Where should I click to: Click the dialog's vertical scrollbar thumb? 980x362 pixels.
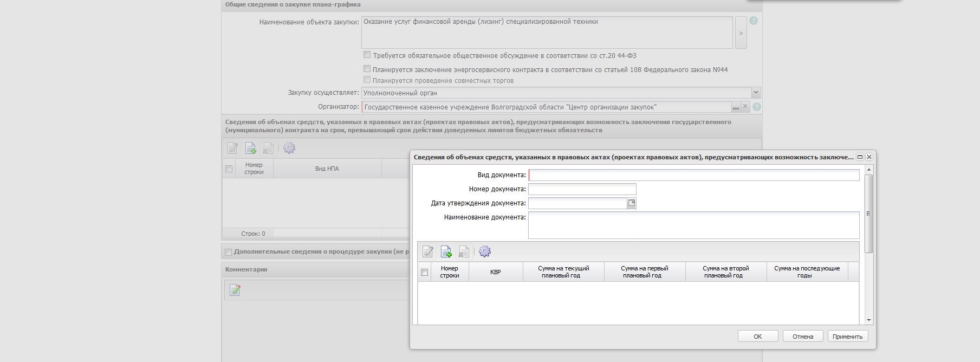[868, 214]
